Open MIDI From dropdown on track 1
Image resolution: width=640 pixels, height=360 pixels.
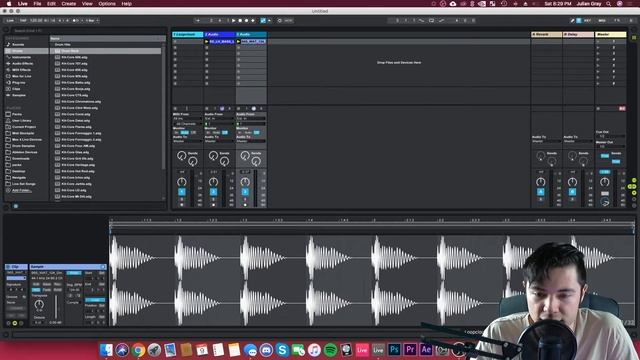[187, 119]
